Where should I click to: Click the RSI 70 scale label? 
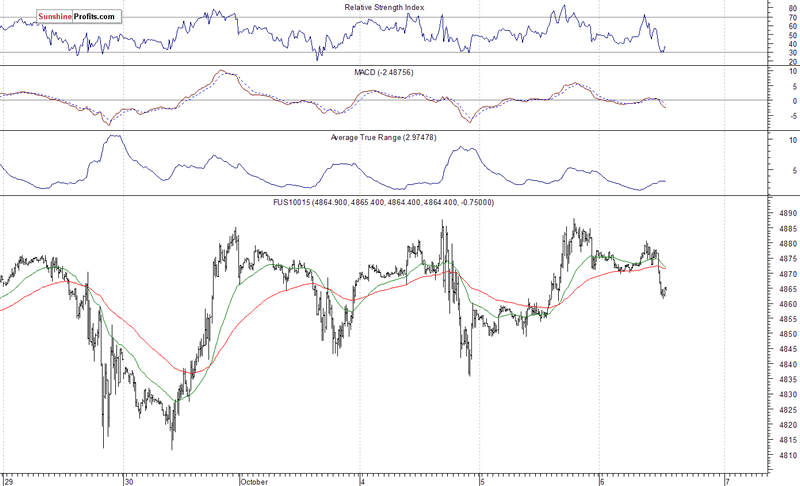point(792,17)
